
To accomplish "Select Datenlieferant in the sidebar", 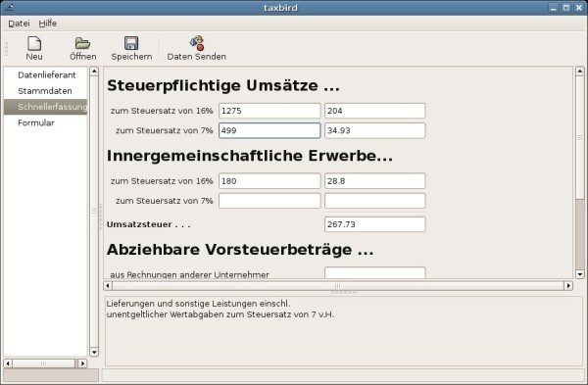I will tap(46, 75).
